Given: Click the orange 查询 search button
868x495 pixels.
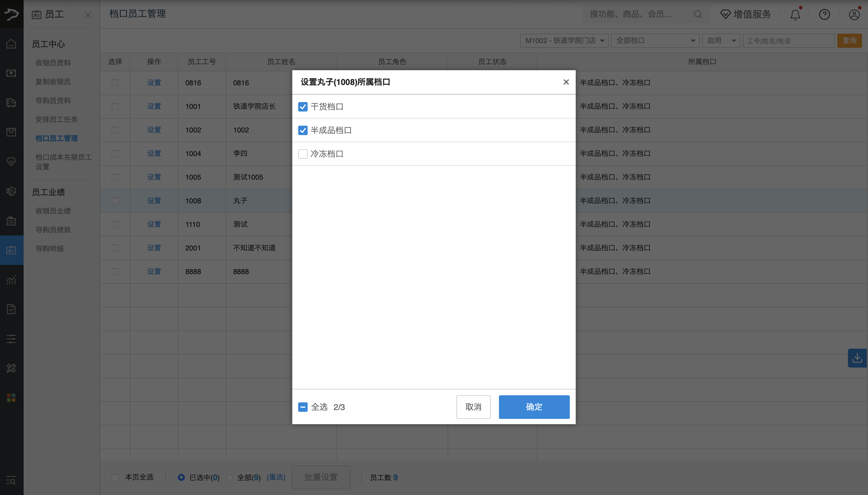Looking at the screenshot, I should [850, 40].
